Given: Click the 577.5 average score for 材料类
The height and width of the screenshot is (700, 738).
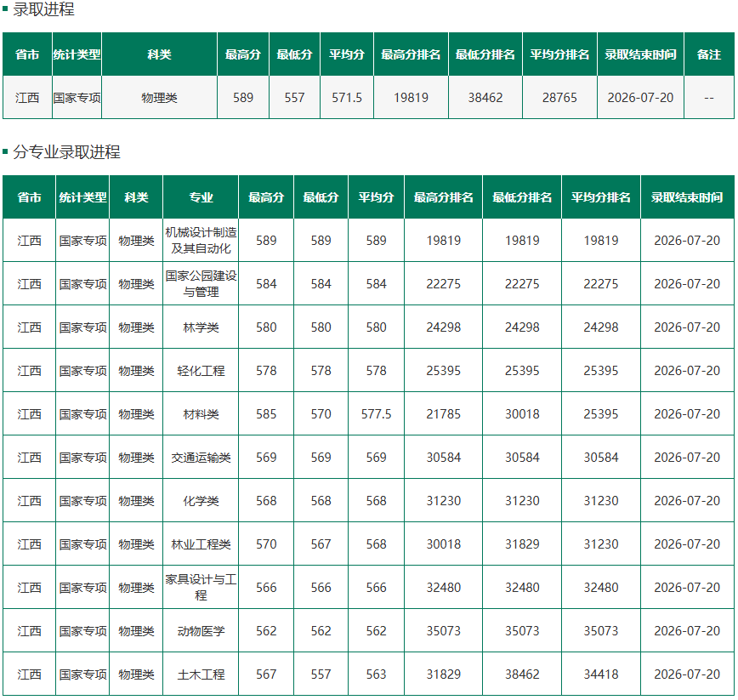Looking at the screenshot, I should (x=376, y=413).
